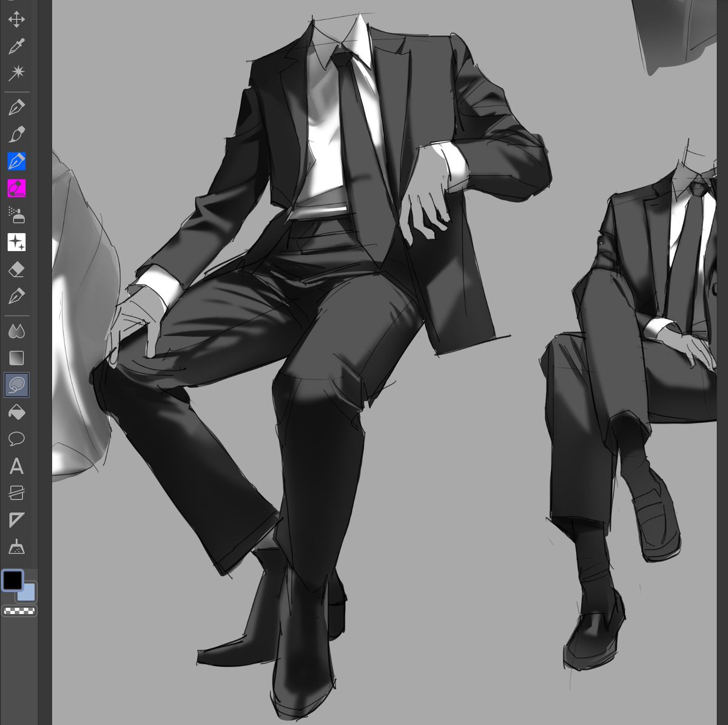Select the gray pen nib tool under the wand
The image size is (728, 725).
[x=16, y=107]
